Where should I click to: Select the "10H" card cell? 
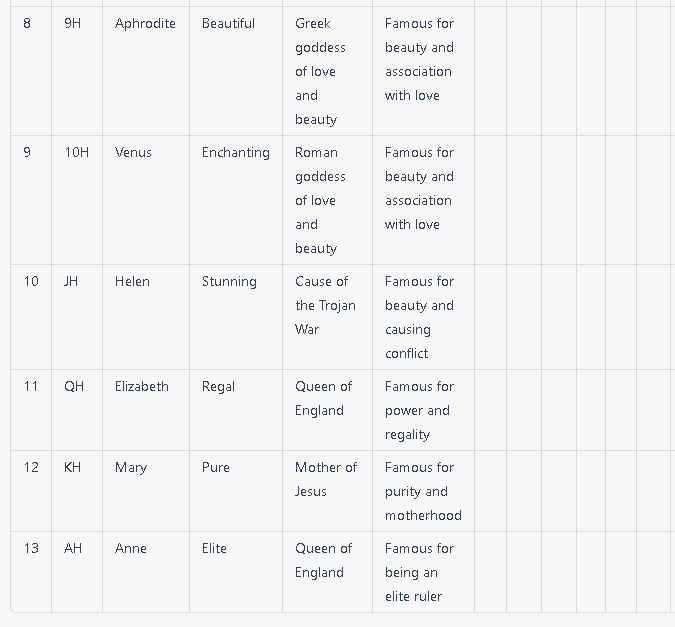click(76, 153)
